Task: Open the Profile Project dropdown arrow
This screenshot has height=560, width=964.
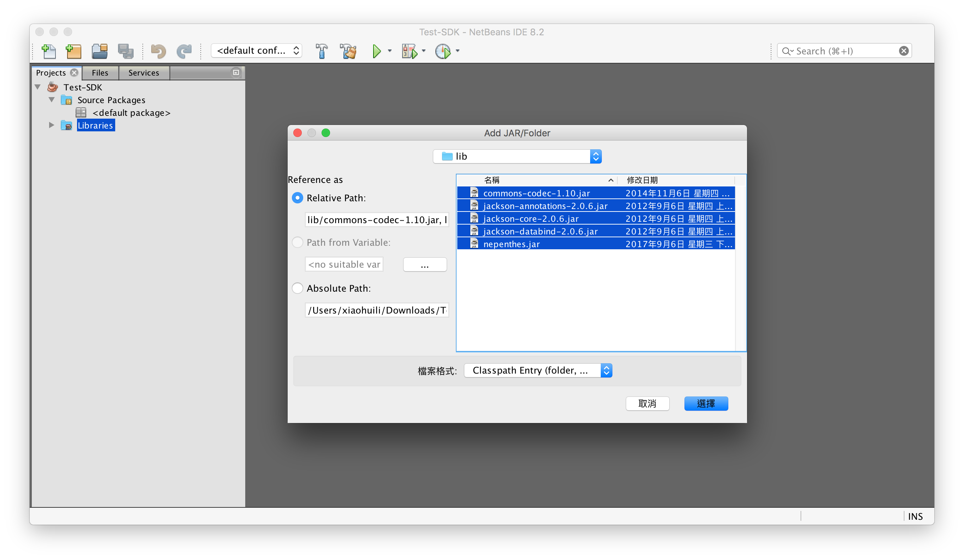Action: tap(458, 51)
